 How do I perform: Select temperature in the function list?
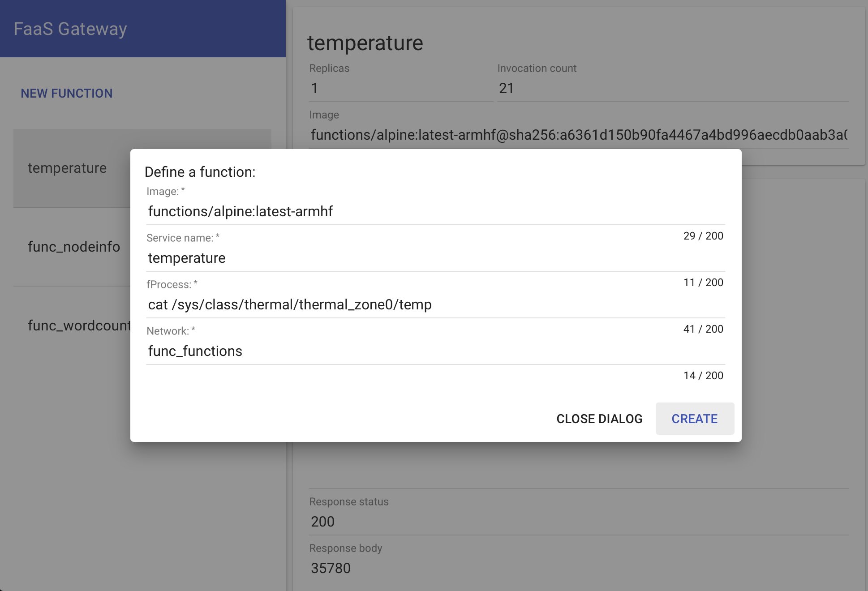tap(67, 168)
